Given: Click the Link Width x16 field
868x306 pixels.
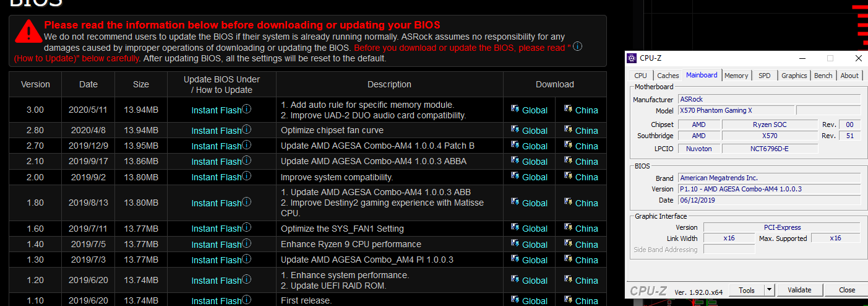Looking at the screenshot, I should [x=729, y=238].
